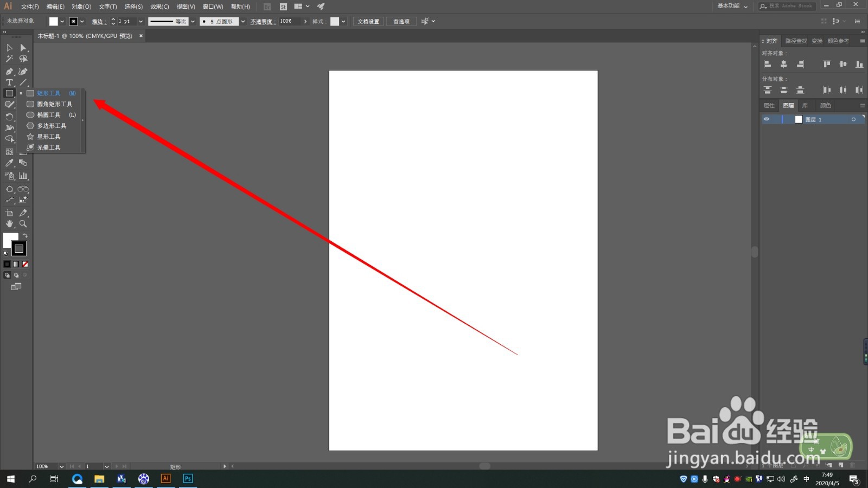The image size is (868, 488).
Task: Click the Stroke swatch in toolbox
Action: [19, 249]
